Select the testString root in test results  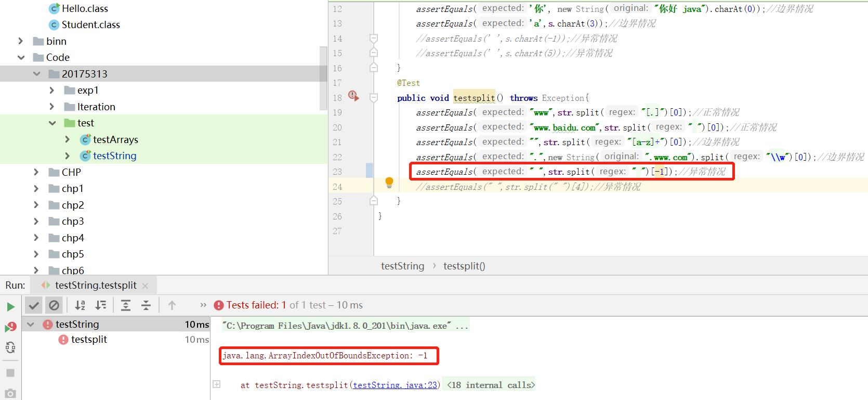pos(77,324)
